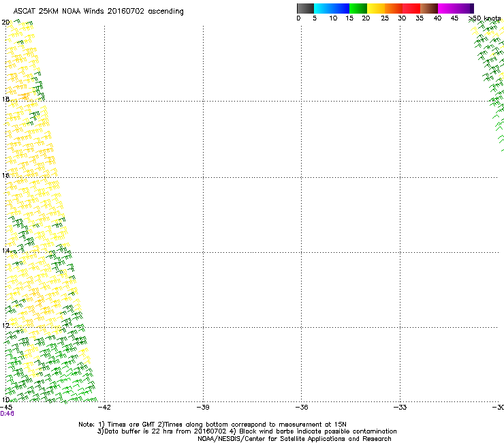Click the longitude label -45

6,408
